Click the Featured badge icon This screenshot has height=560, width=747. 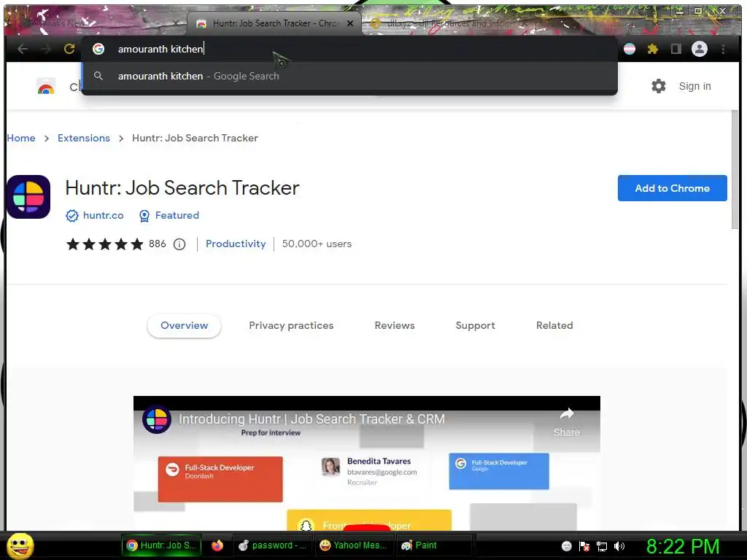[144, 216]
